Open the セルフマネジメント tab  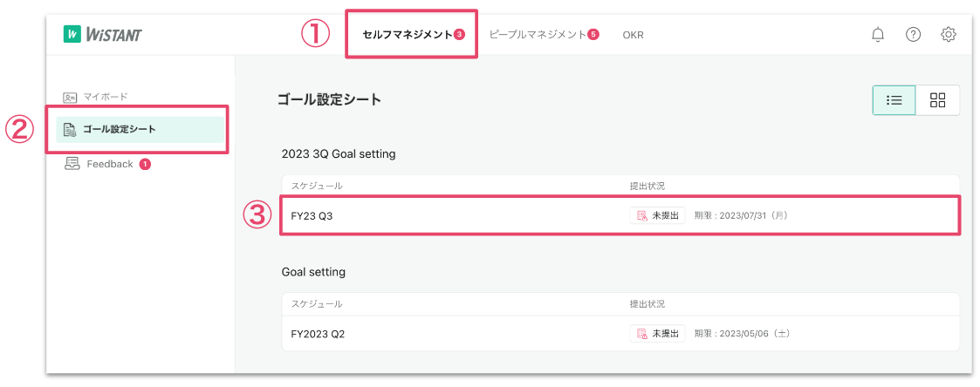(408, 35)
